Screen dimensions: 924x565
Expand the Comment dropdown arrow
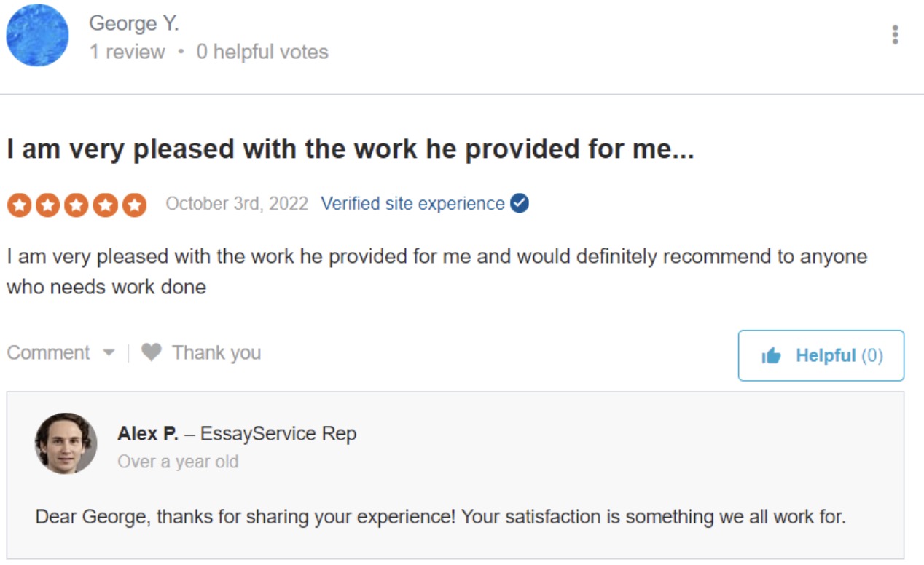click(x=109, y=353)
